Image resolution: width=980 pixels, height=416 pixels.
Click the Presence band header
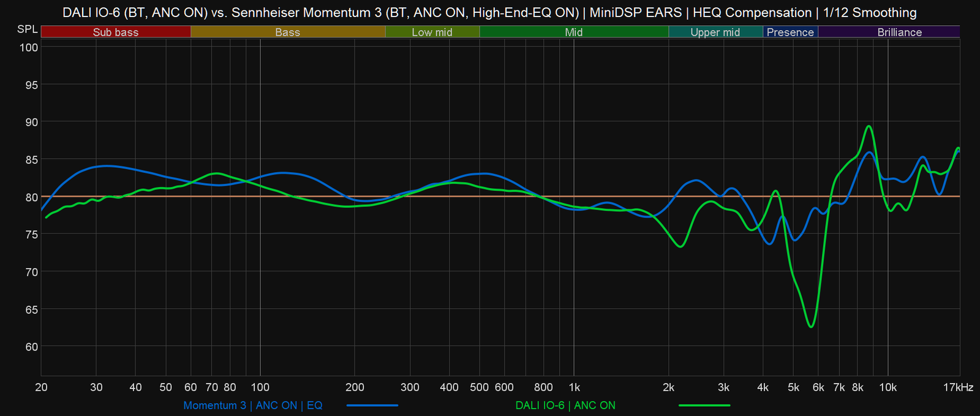pos(790,32)
